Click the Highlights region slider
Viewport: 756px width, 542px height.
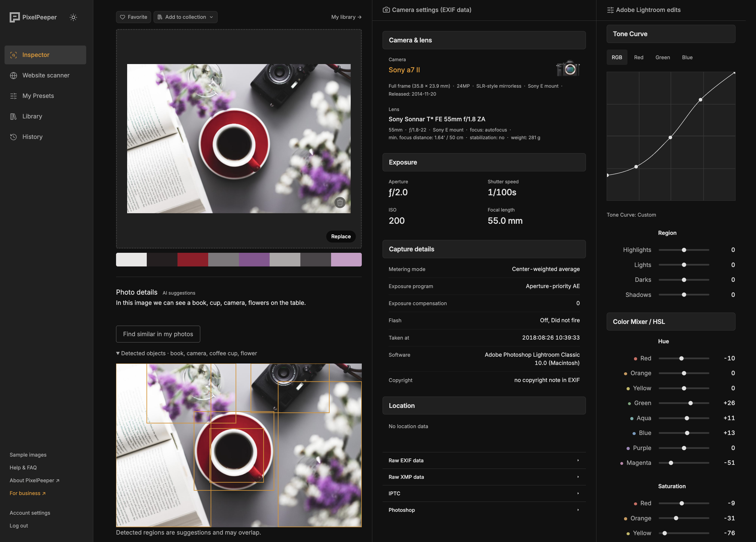684,250
